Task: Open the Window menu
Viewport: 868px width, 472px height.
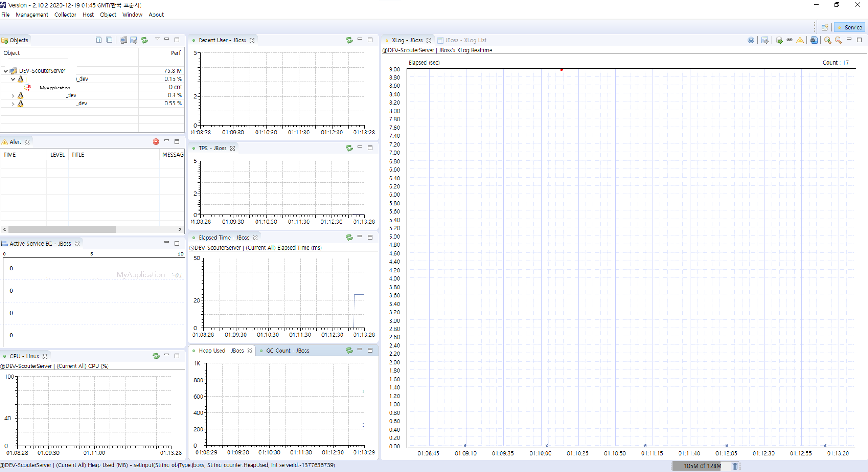Action: (132, 15)
